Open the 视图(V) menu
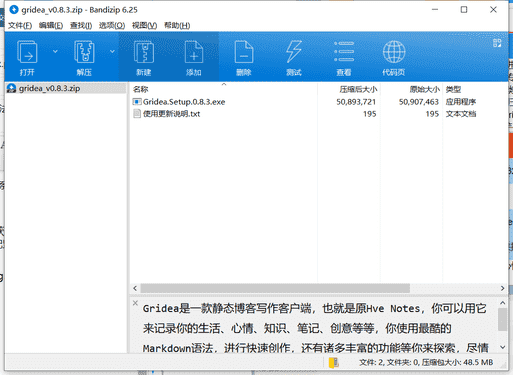 point(144,25)
